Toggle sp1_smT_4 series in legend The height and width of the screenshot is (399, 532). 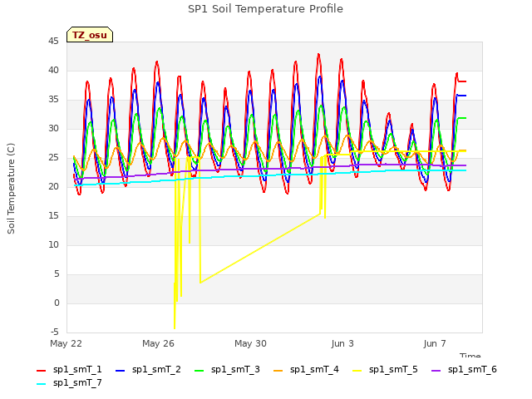pos(306,369)
